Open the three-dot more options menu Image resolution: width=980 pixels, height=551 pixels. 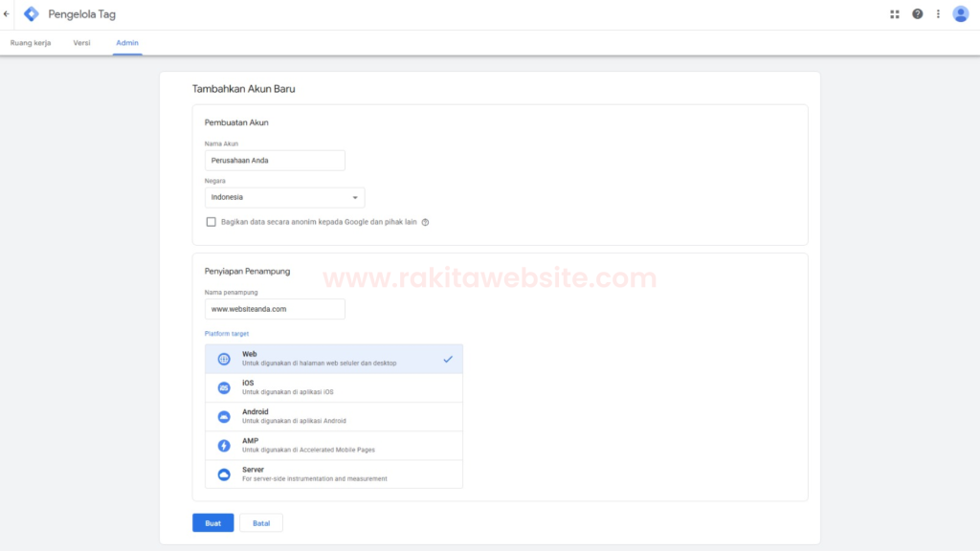coord(938,13)
